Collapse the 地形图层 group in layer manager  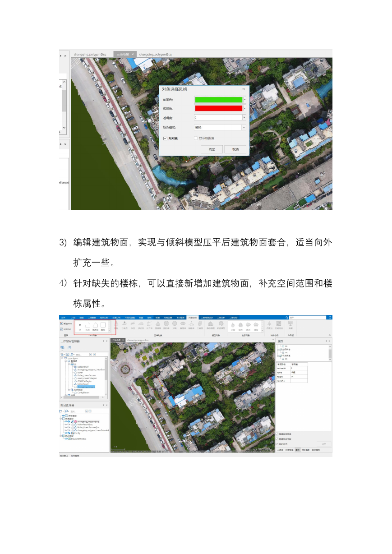point(61,436)
